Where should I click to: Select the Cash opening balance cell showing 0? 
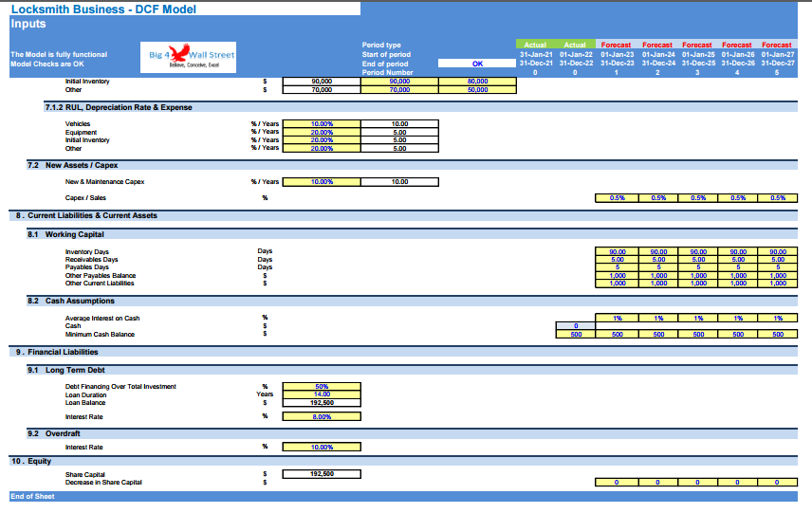tap(576, 326)
